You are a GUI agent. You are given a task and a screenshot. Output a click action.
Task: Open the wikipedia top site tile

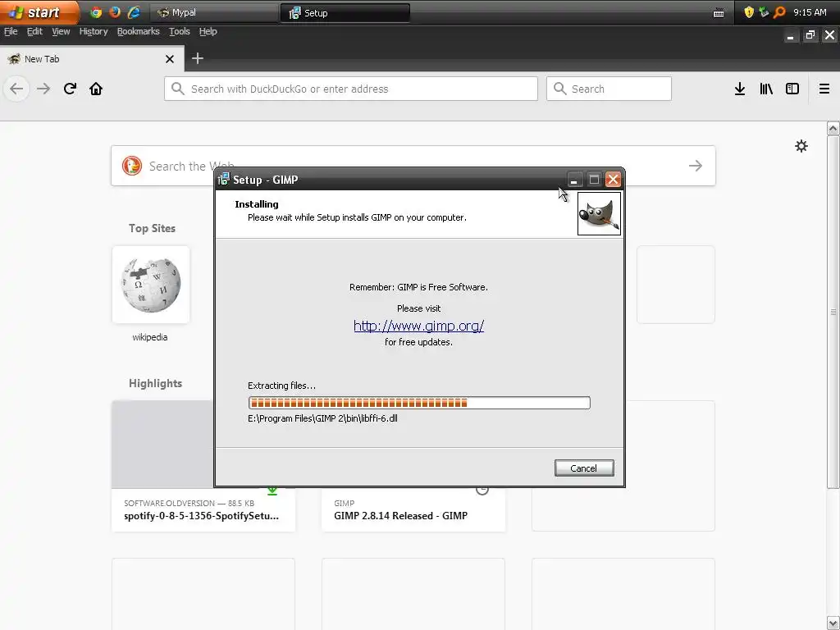click(x=151, y=285)
